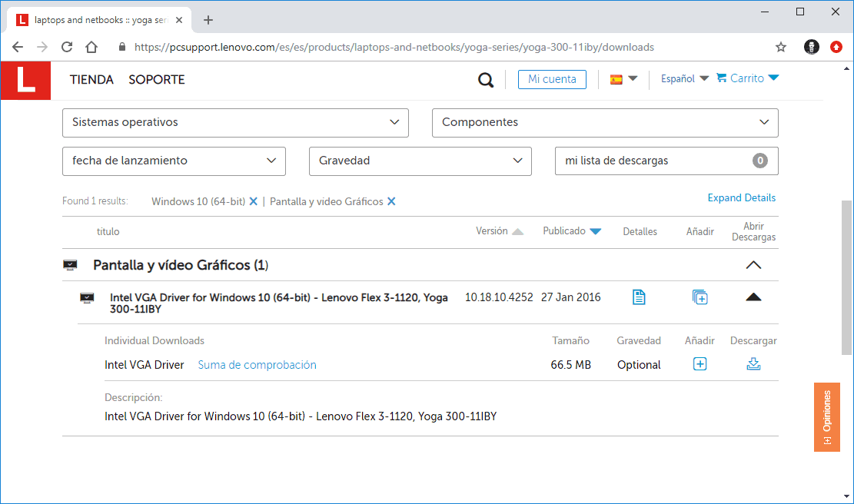This screenshot has width=854, height=504.
Task: Select the laptops and netbooks browser tab
Action: [99, 20]
